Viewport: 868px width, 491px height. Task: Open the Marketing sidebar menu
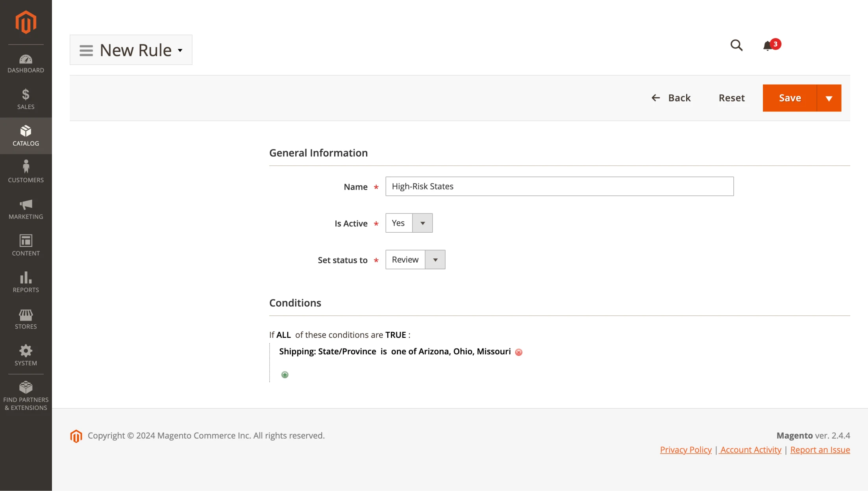[x=26, y=209]
